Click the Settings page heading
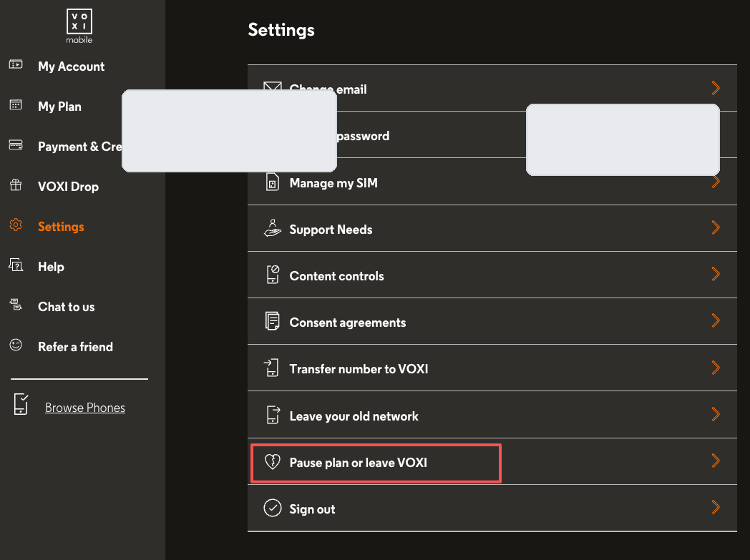This screenshot has height=560, width=750. (x=281, y=30)
